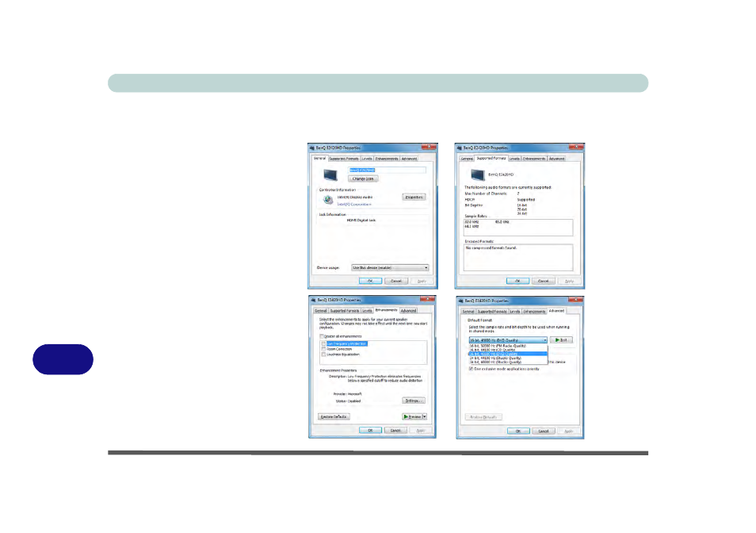Choose 24 bit, 44100 Hz (Studio Quality)

508,358
